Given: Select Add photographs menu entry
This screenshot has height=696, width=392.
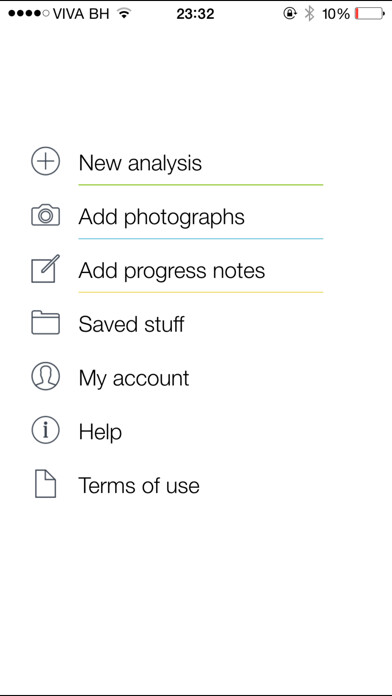Looking at the screenshot, I should click(x=162, y=217).
